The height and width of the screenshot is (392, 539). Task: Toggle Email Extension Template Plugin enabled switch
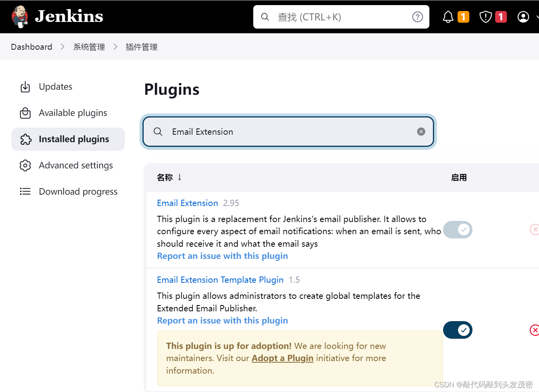(x=458, y=330)
